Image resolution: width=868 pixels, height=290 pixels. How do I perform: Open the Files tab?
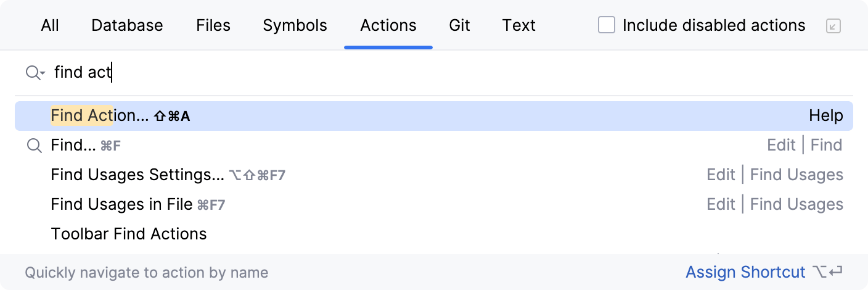(x=213, y=25)
